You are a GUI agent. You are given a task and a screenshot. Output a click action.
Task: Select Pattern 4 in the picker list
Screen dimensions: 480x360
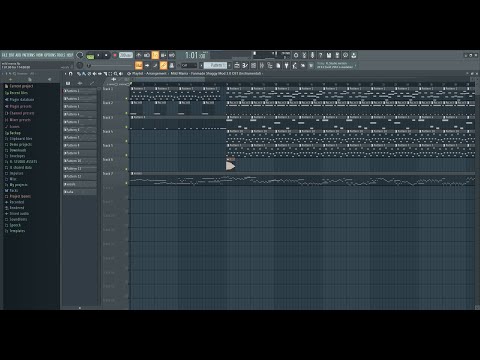[80, 114]
